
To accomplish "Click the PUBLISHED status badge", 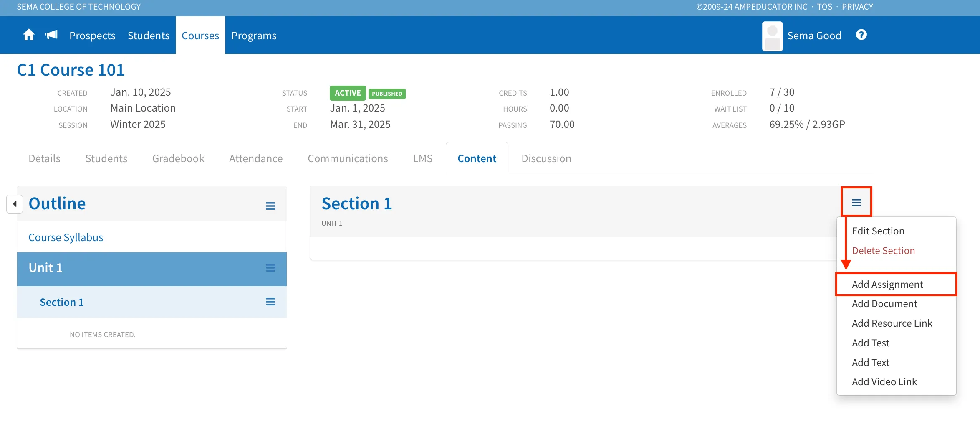I will tap(387, 94).
